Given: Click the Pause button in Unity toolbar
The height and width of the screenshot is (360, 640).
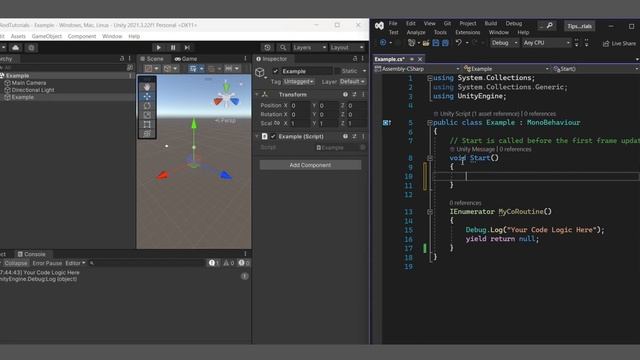Looking at the screenshot, I should pos(173,48).
